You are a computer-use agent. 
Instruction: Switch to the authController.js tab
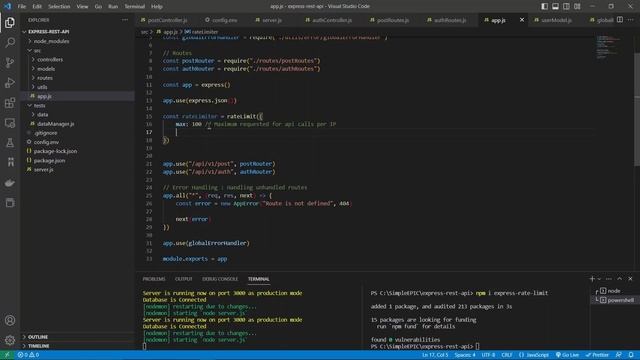pos(329,20)
